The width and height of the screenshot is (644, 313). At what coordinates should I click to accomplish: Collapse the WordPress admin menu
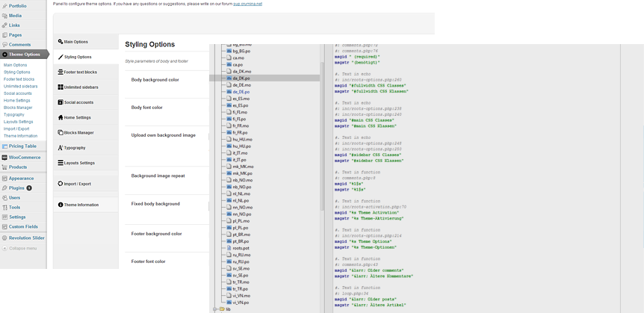[21, 248]
